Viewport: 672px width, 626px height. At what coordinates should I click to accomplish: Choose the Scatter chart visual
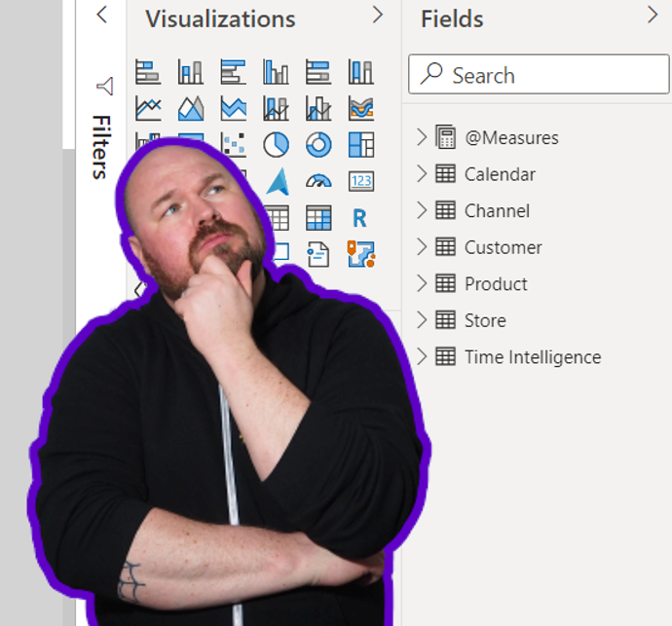234,143
